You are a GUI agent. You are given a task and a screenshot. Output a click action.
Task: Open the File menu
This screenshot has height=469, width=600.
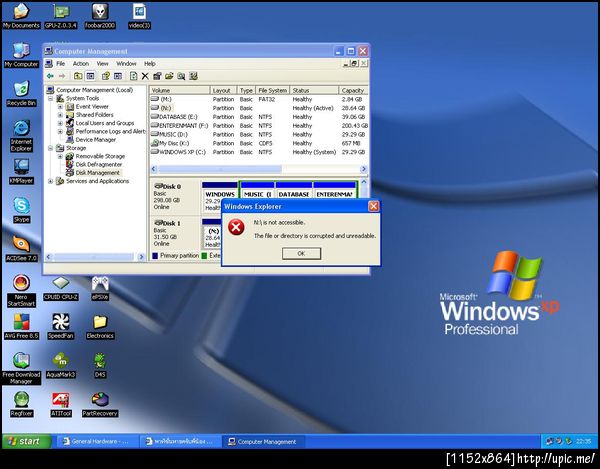pyautogui.click(x=60, y=64)
